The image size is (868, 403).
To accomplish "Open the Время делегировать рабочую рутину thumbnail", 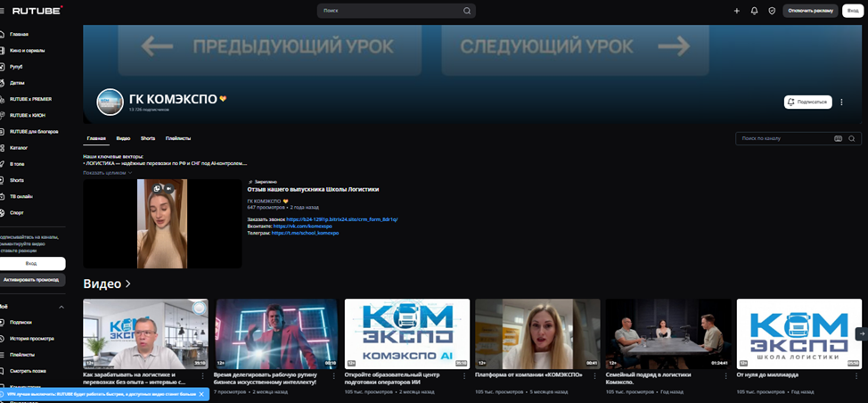I will click(275, 333).
